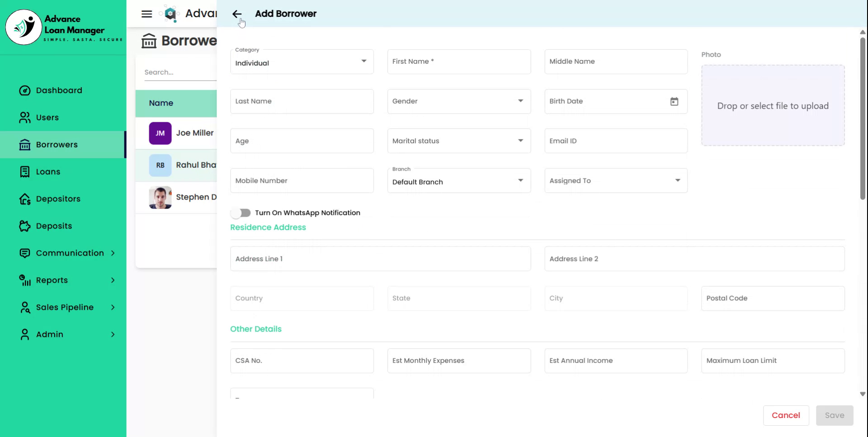
Task: Enable WhatsApp Notification toggle
Action: [x=241, y=213]
